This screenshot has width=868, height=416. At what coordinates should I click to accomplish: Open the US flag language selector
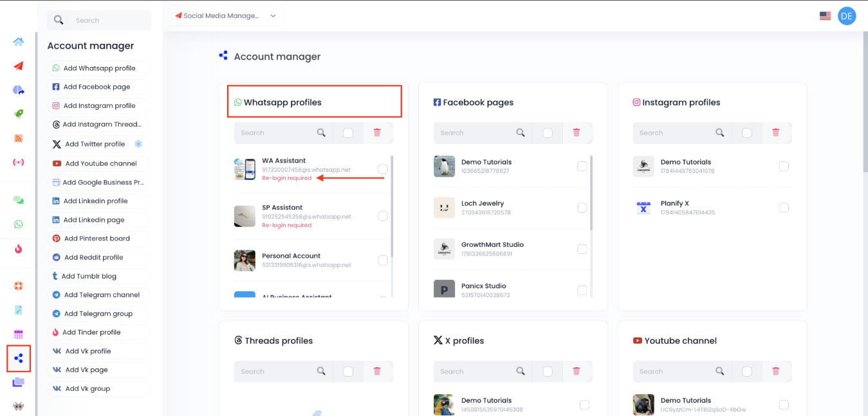point(825,16)
